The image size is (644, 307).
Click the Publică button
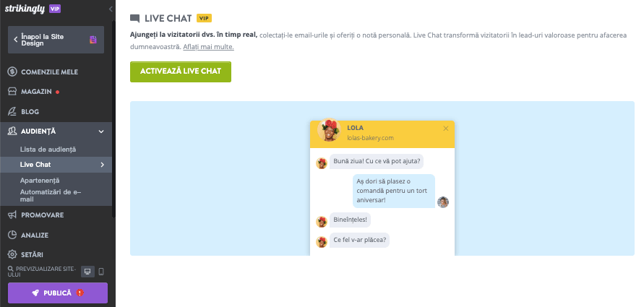57,293
